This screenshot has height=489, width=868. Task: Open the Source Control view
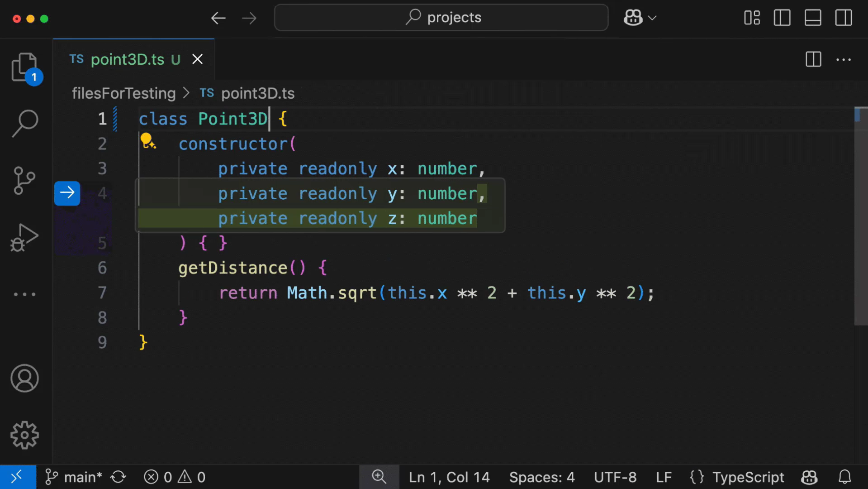pos(24,180)
